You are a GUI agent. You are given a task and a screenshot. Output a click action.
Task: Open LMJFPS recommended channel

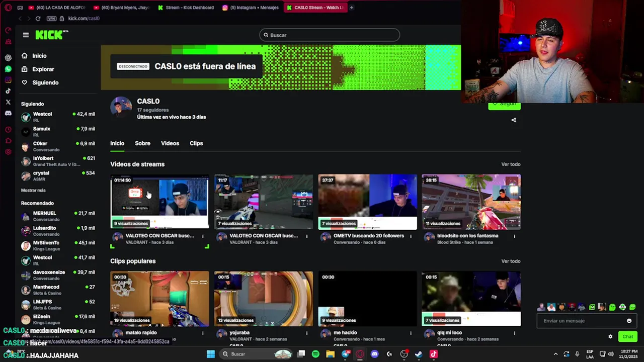[x=58, y=305]
